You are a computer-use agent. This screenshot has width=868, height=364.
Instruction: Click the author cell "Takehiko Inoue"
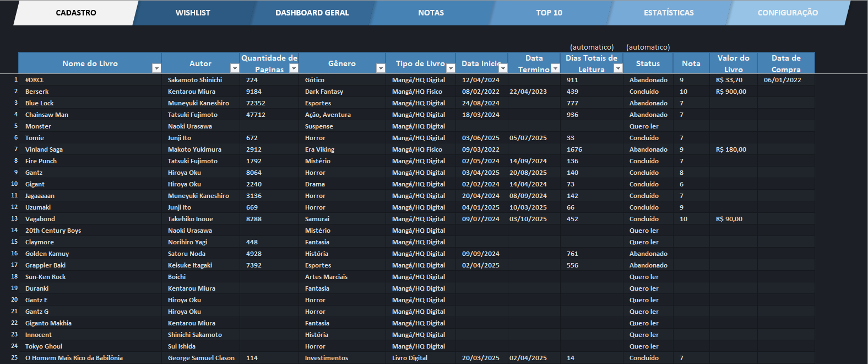[x=200, y=219]
